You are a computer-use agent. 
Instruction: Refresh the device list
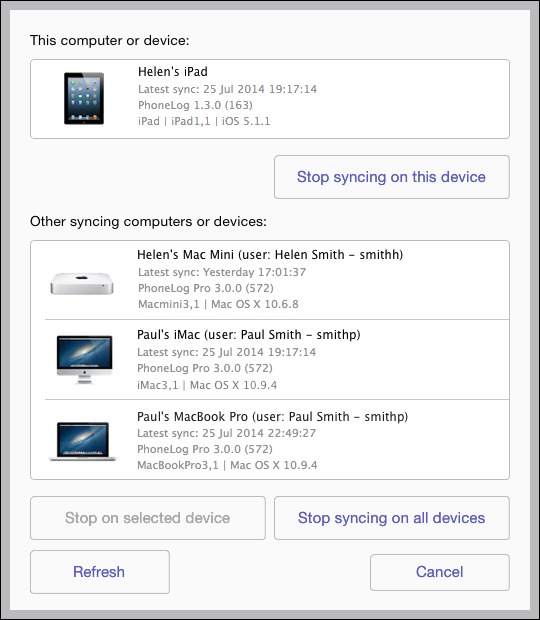coord(100,572)
